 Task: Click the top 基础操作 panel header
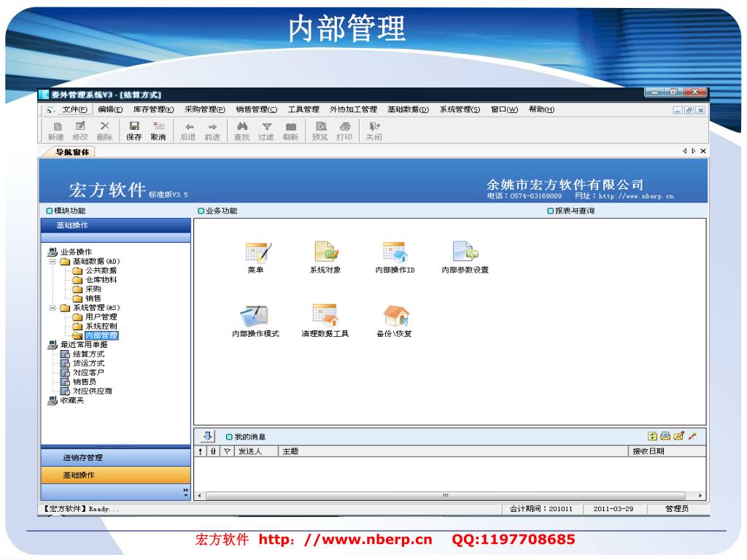116,225
